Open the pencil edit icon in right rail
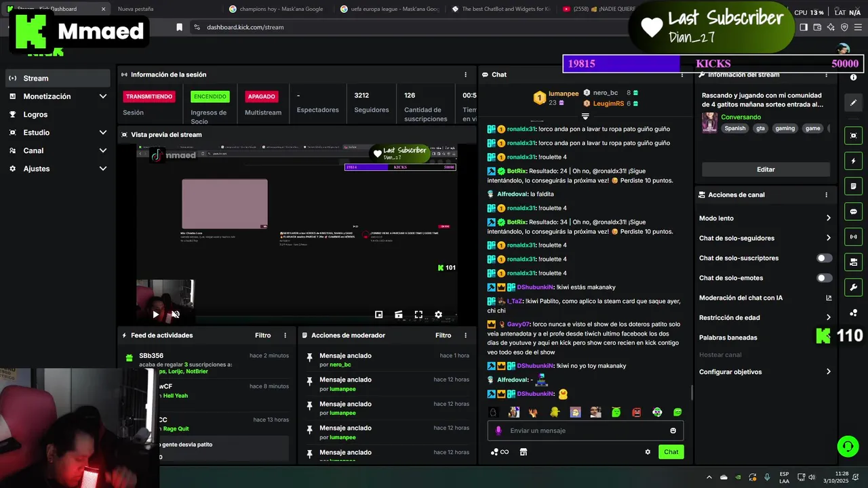This screenshot has width=868, height=488. (853, 103)
